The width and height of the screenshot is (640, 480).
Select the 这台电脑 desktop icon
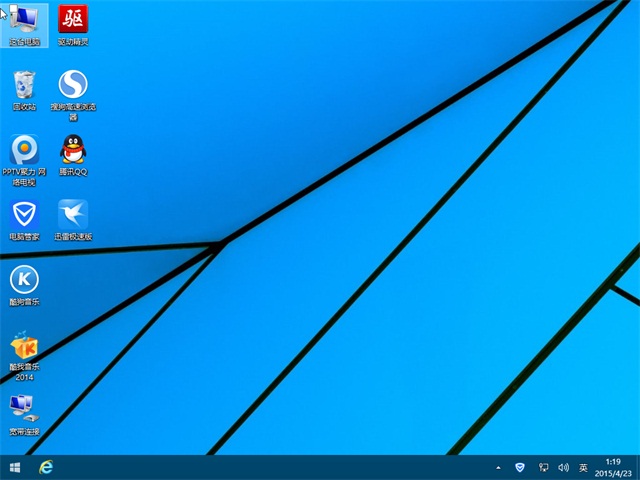click(x=25, y=20)
